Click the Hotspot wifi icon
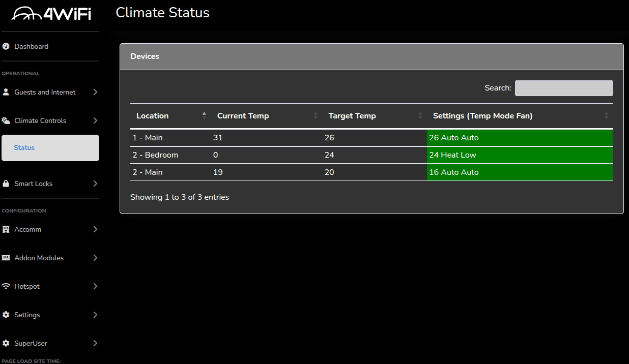The width and height of the screenshot is (629, 364). (x=6, y=286)
